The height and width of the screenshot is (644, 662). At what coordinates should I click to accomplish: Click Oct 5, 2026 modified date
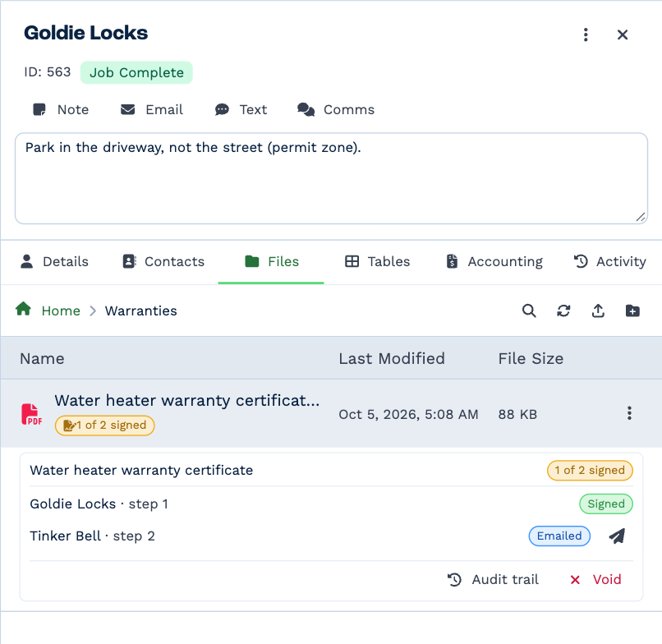408,414
